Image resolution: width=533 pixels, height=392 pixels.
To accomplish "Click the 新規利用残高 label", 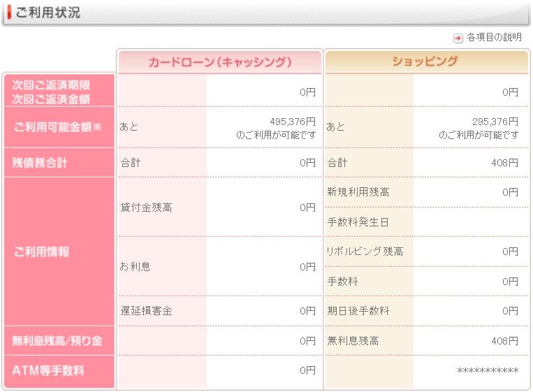I will click(x=358, y=192).
